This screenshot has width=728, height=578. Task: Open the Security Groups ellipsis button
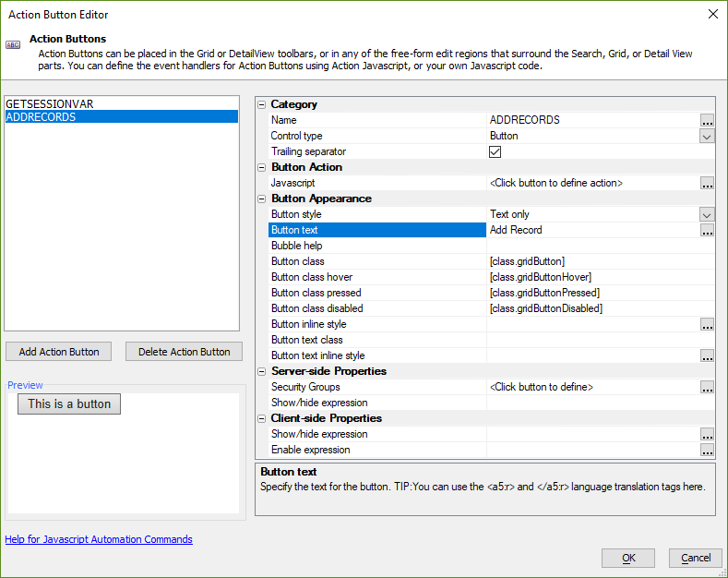(x=707, y=387)
